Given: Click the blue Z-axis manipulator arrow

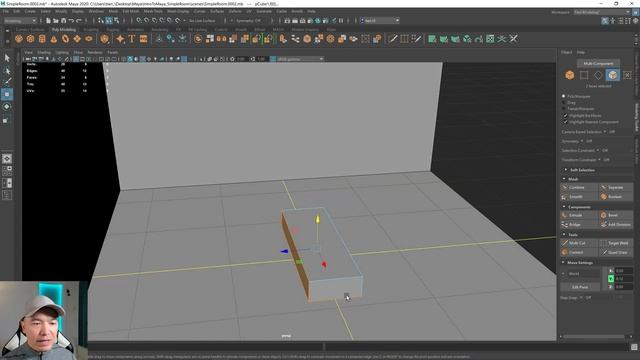Looking at the screenshot, I should pyautogui.click(x=284, y=251).
